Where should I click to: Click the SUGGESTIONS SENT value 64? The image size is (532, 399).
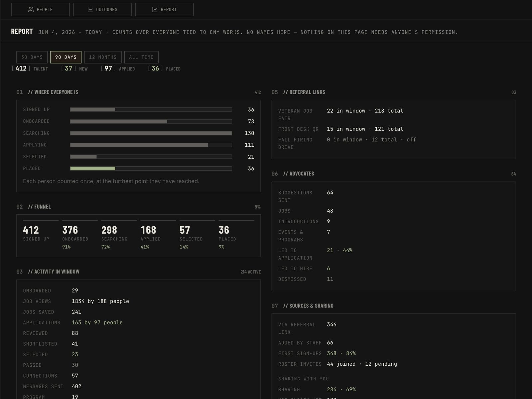pos(330,193)
